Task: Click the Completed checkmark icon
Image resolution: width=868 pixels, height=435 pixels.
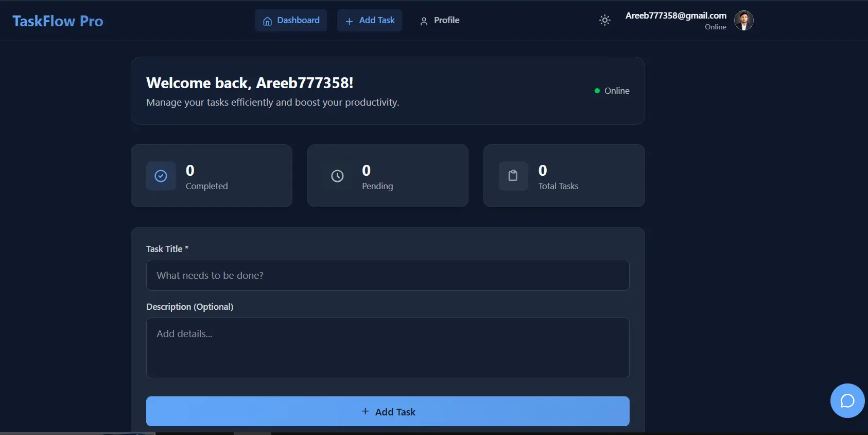Action: click(161, 176)
